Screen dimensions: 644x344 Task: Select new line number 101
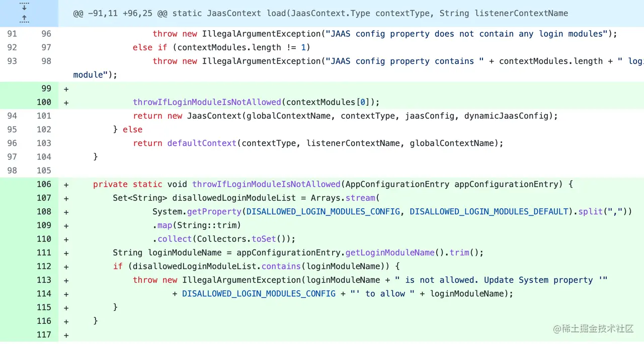[44, 116]
